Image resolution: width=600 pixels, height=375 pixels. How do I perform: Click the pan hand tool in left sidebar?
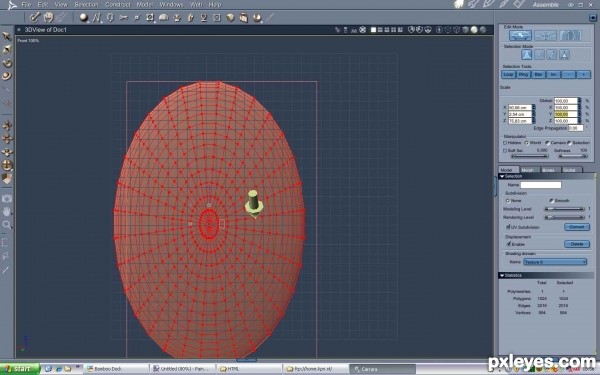(7, 211)
